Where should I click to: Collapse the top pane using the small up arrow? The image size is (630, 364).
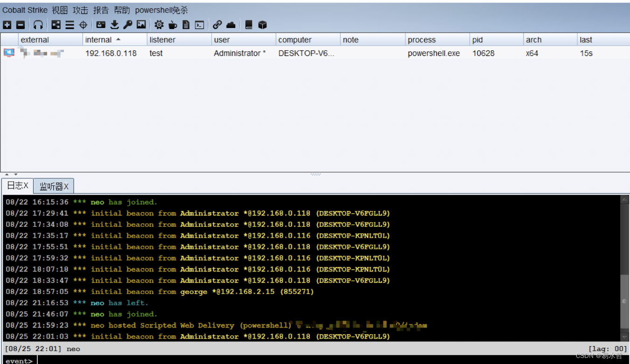pyautogui.click(x=7, y=175)
